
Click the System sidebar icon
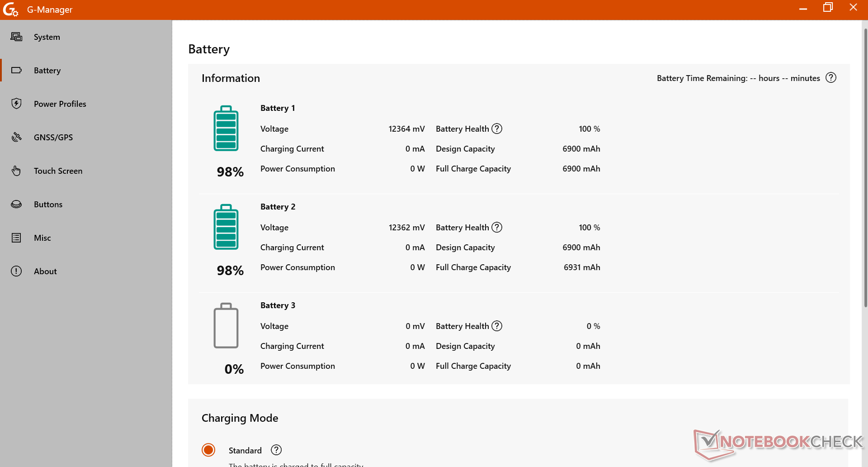pyautogui.click(x=16, y=37)
